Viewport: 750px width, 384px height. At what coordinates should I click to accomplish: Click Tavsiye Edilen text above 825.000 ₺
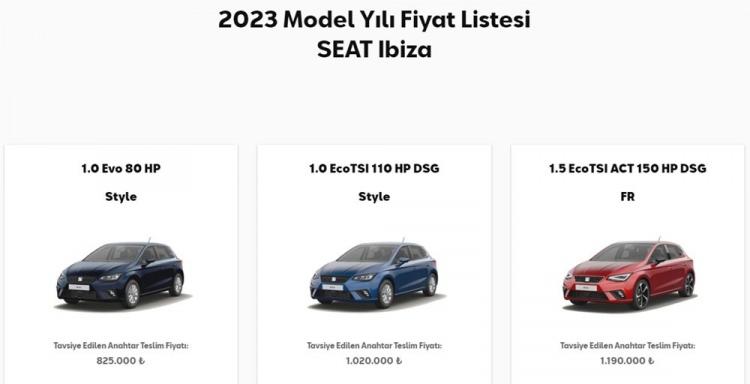click(x=76, y=345)
